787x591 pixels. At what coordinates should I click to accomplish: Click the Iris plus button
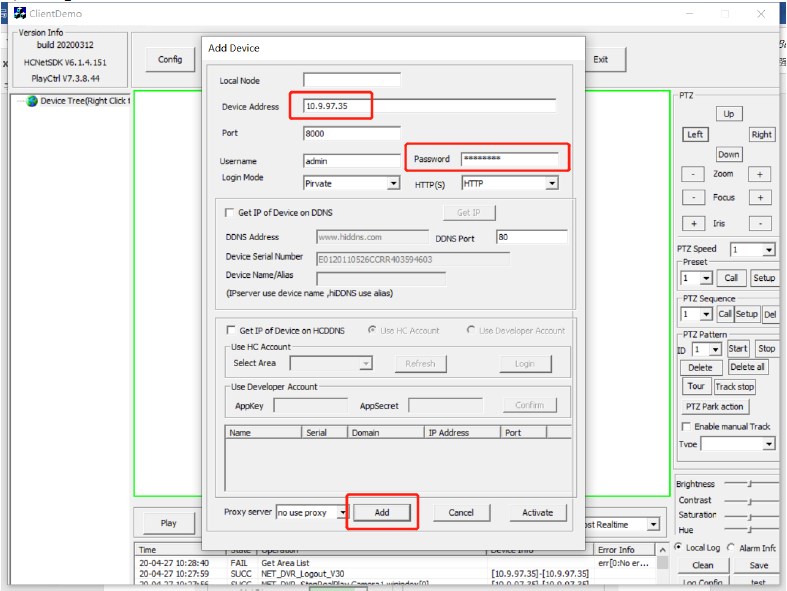[692, 223]
